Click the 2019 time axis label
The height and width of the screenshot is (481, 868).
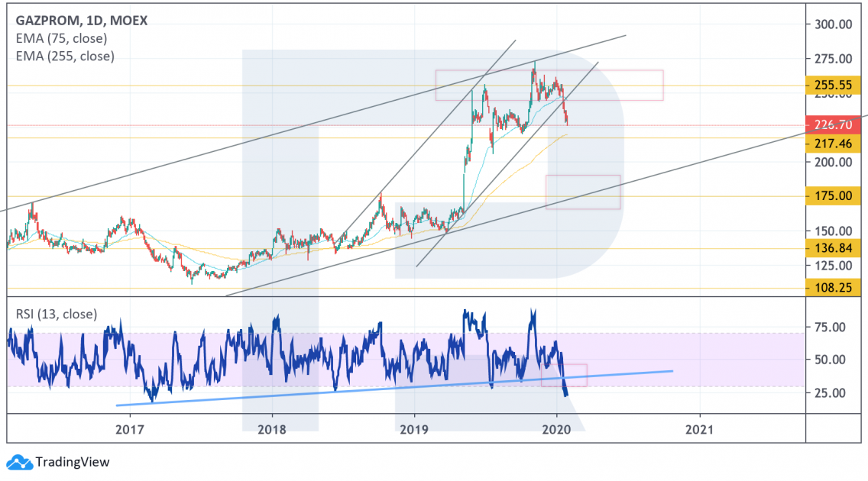[414, 430]
